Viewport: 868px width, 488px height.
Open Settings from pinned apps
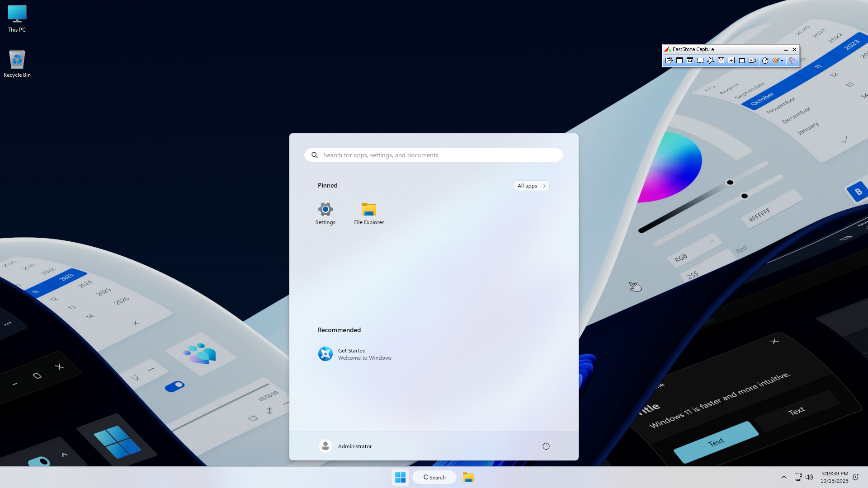coord(325,214)
